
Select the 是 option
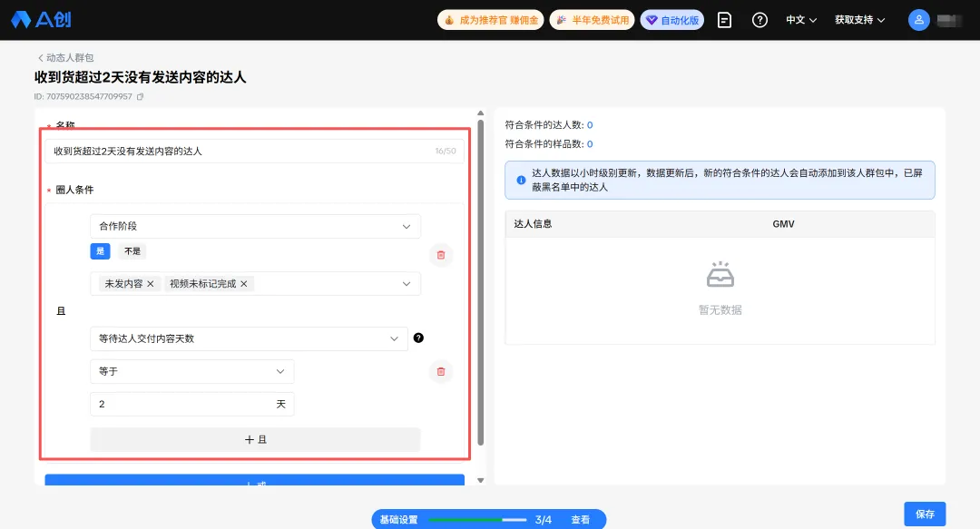tap(100, 250)
